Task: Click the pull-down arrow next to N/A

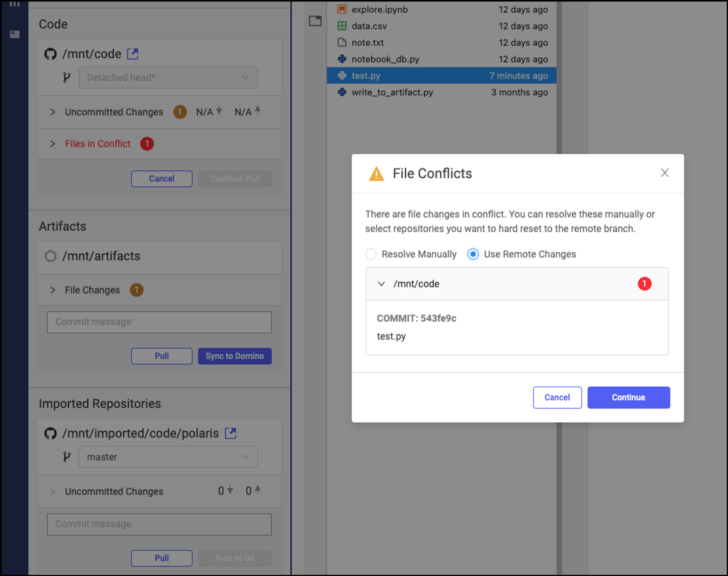Action: (x=219, y=110)
